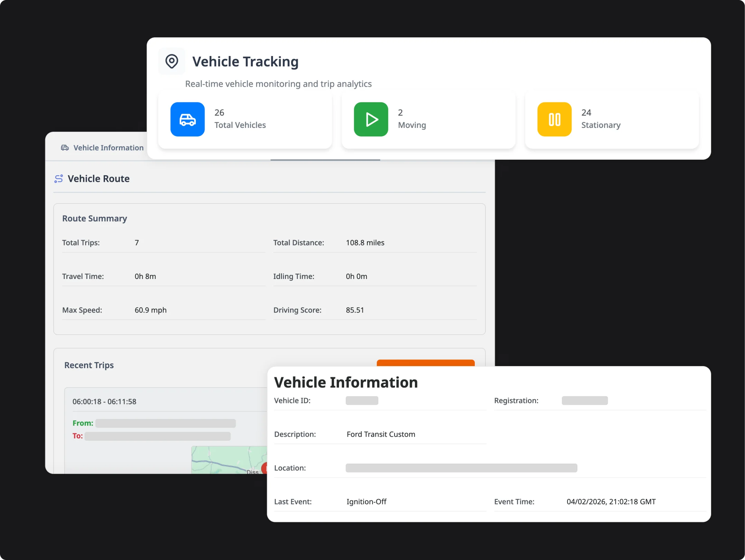The height and width of the screenshot is (560, 745).
Task: Click the Registration placeholder field
Action: (584, 400)
